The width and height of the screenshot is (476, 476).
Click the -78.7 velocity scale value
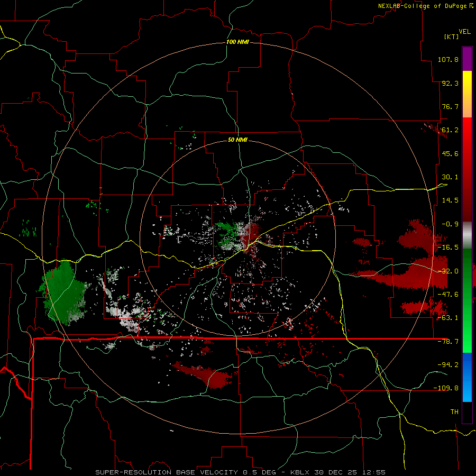pos(448,342)
